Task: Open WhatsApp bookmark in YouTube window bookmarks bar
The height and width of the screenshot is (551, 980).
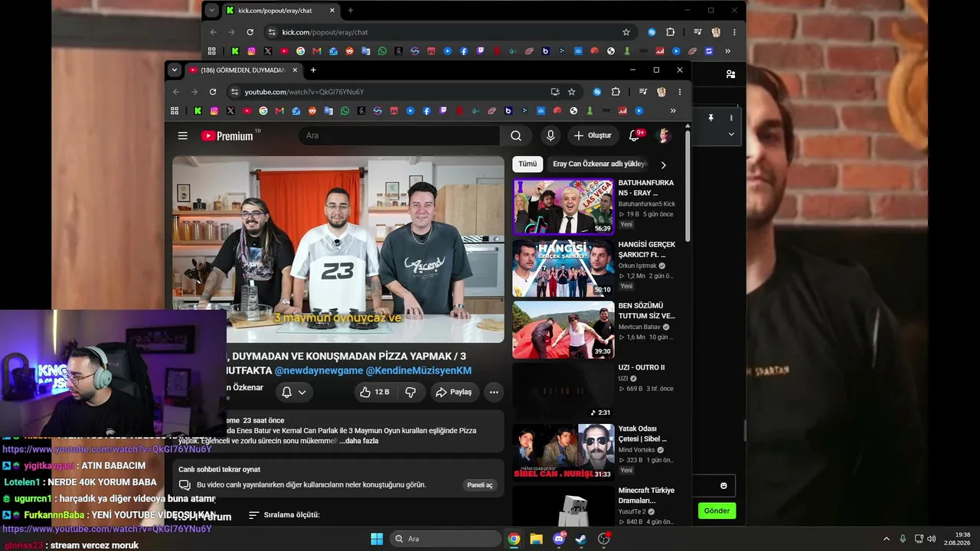Action: (345, 111)
